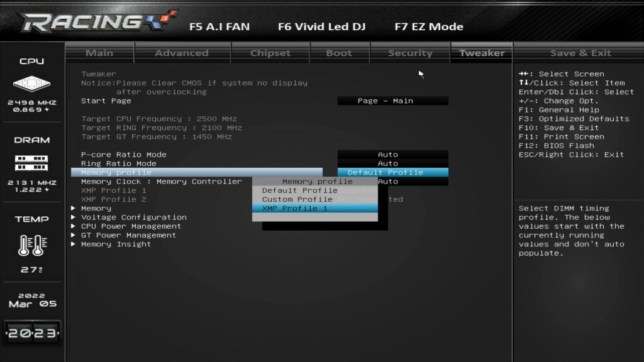Choose XMP Profile 1 in popup list
644x362 pixels.
click(315, 209)
